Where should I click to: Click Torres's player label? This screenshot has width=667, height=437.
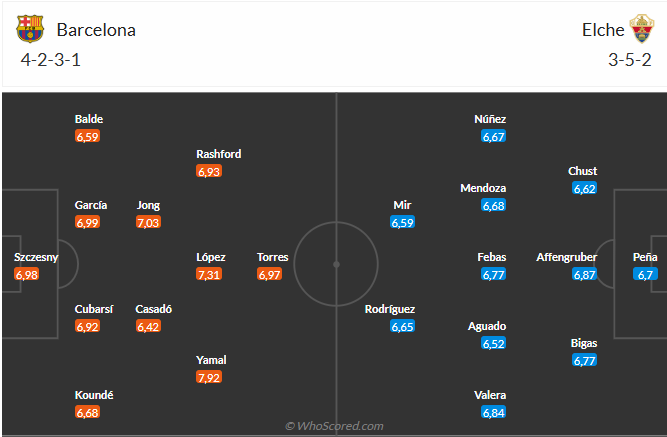coord(272,257)
